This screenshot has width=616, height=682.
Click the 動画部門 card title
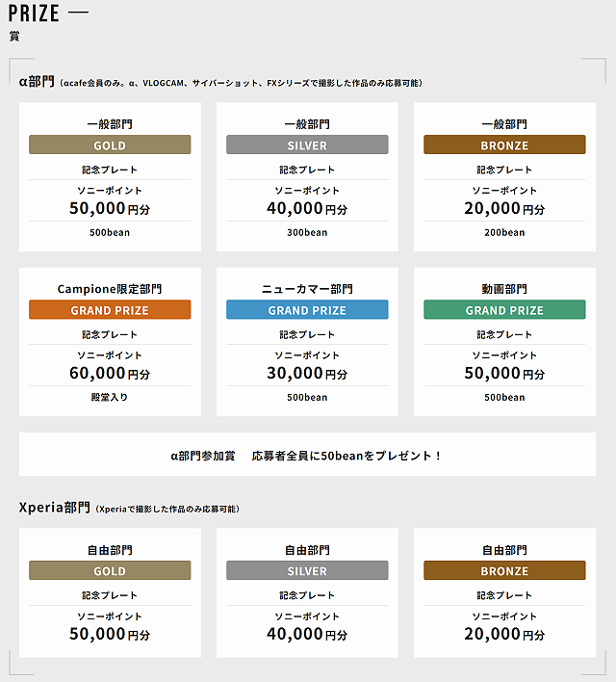coord(504,289)
